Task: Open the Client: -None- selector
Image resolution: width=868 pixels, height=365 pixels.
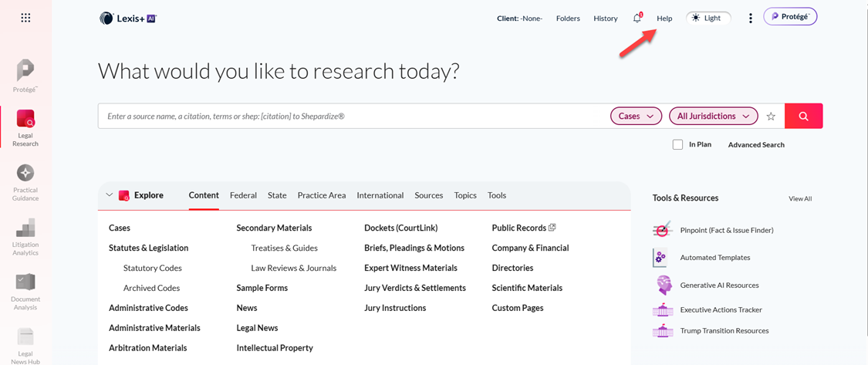Action: point(520,19)
